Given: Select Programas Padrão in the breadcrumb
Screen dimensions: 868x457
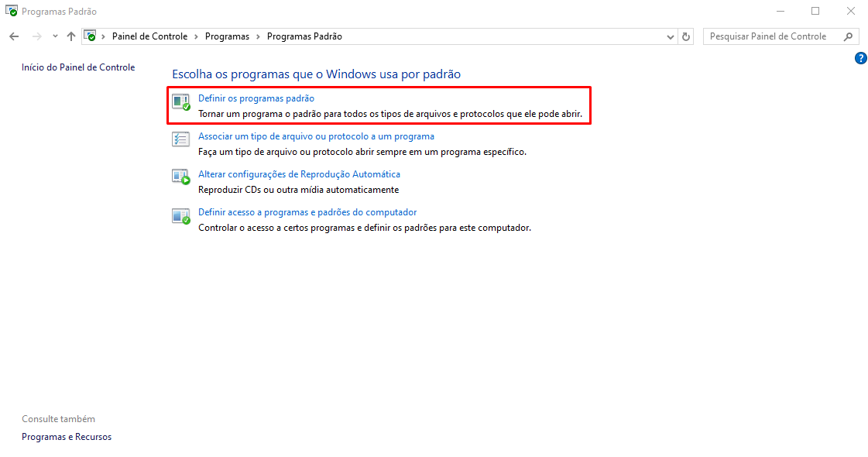Looking at the screenshot, I should (x=304, y=36).
